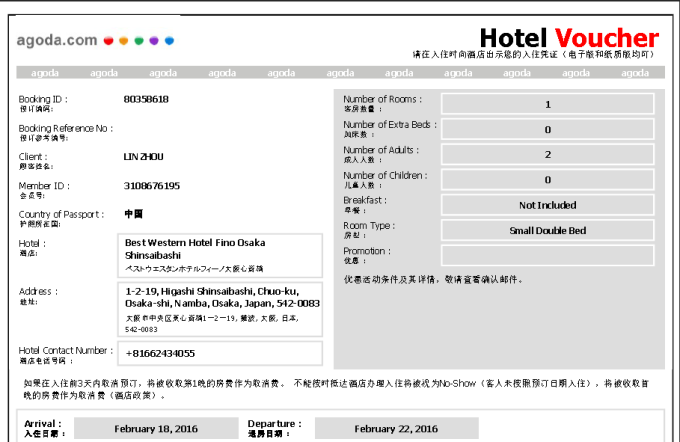Click the Number of Rooms value field
680x442 pixels.
tap(548, 104)
